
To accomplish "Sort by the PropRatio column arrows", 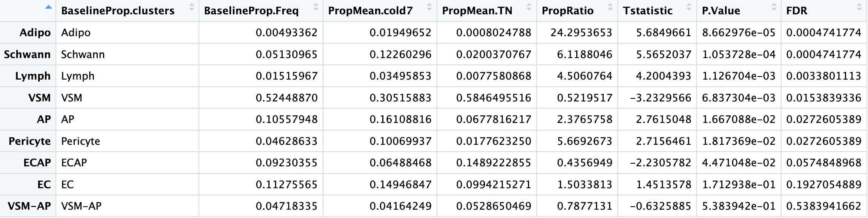I will [610, 7].
